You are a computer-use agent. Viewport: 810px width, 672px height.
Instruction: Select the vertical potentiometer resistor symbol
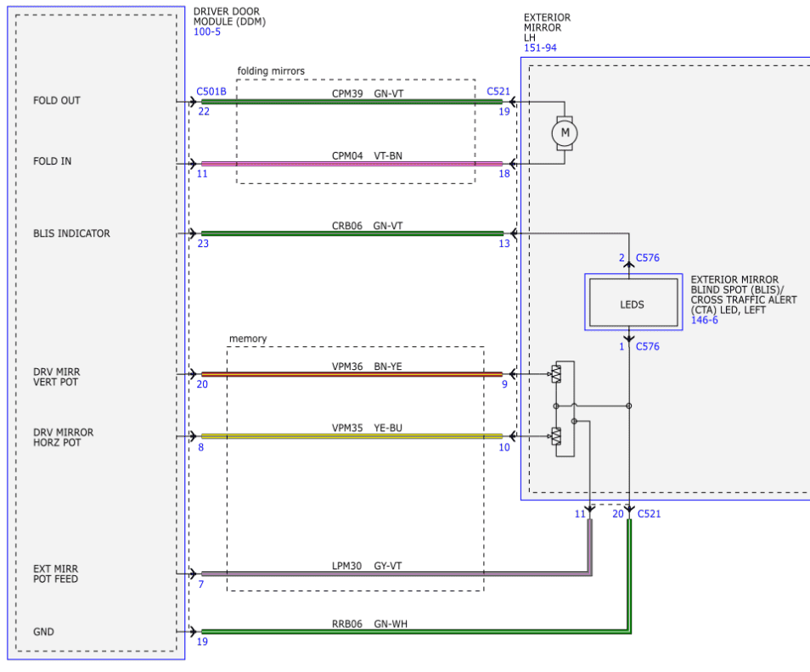(556, 373)
